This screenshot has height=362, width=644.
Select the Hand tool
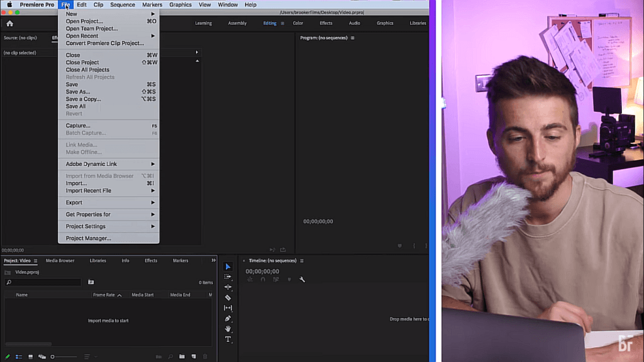click(x=228, y=329)
